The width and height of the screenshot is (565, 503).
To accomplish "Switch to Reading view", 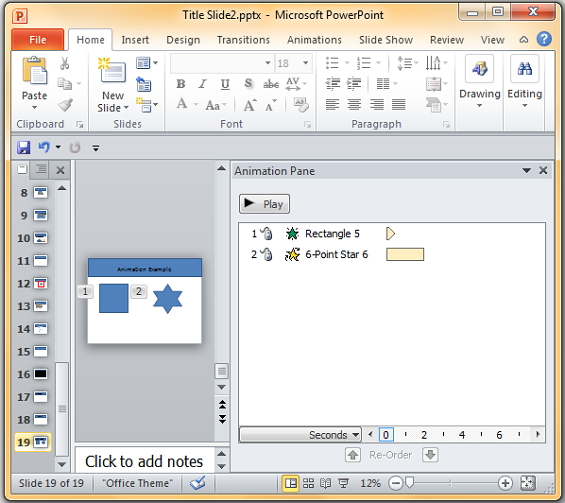I will (326, 483).
